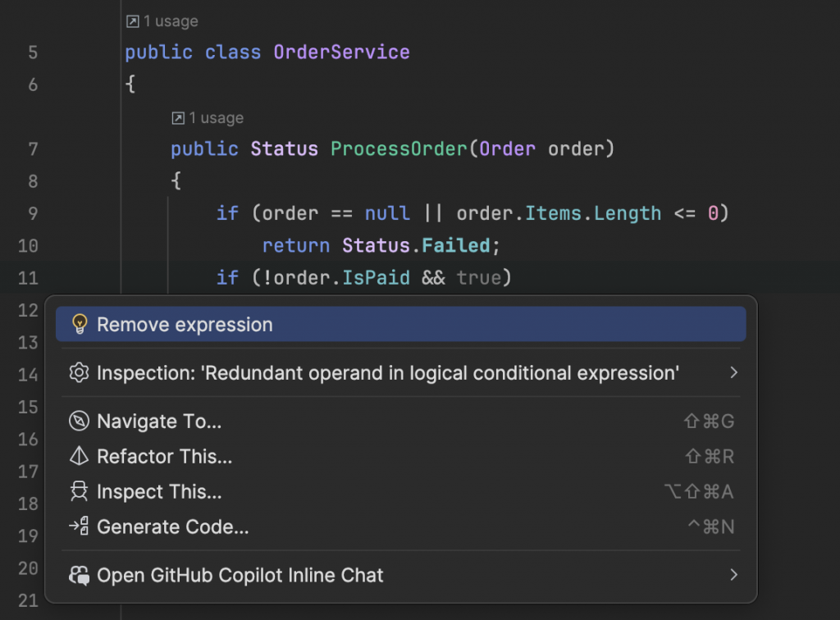
Task: Expand the Inspection submenu arrow
Action: click(x=733, y=373)
